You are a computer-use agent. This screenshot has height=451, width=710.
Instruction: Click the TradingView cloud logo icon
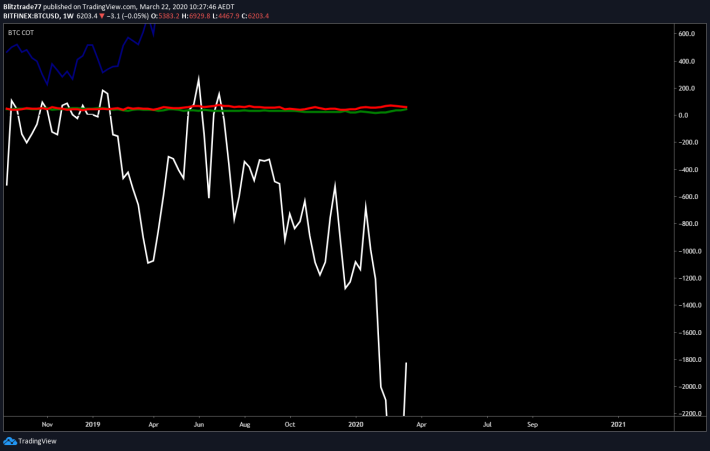coord(10,441)
